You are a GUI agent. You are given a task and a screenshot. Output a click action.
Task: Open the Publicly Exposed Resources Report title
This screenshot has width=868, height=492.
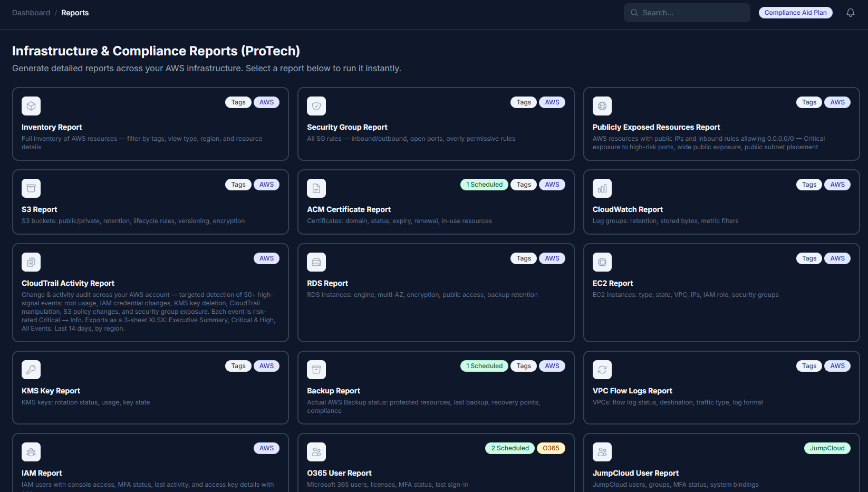coord(656,127)
